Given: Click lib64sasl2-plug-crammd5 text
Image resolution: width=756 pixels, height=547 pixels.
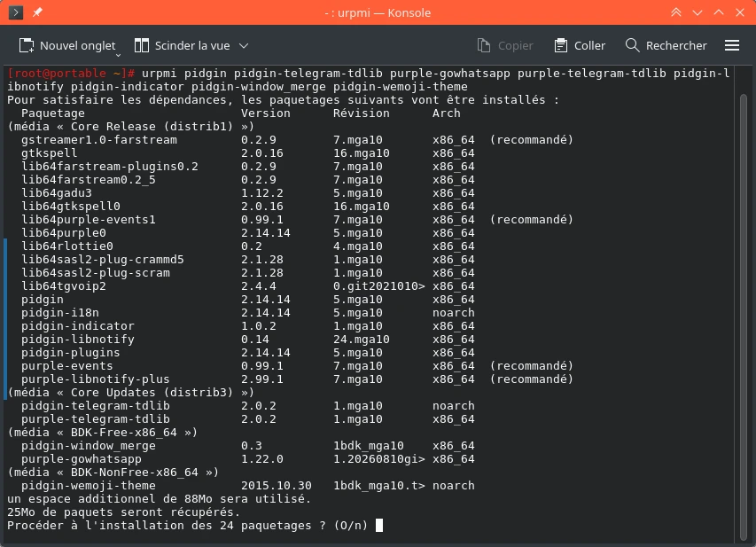Looking at the screenshot, I should (x=102, y=260).
